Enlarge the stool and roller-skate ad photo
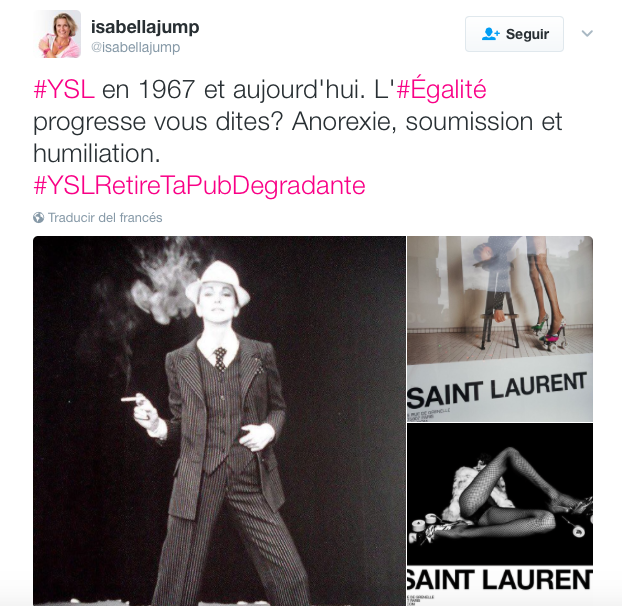The width and height of the screenshot is (622, 606). coord(500,328)
